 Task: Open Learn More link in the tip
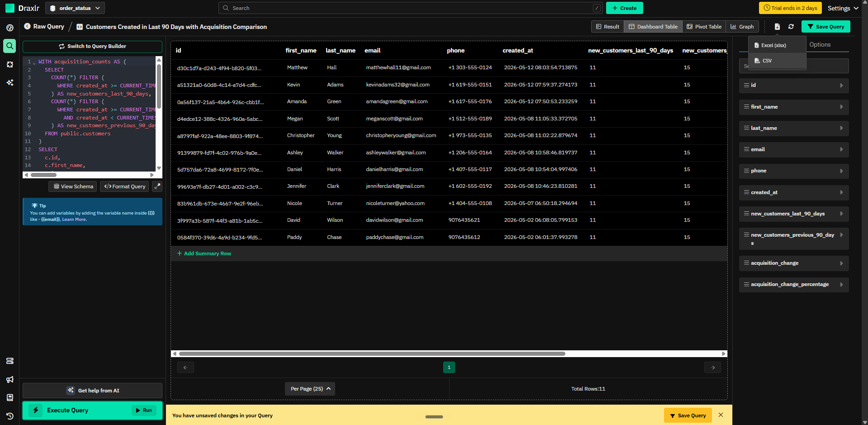pyautogui.click(x=74, y=220)
